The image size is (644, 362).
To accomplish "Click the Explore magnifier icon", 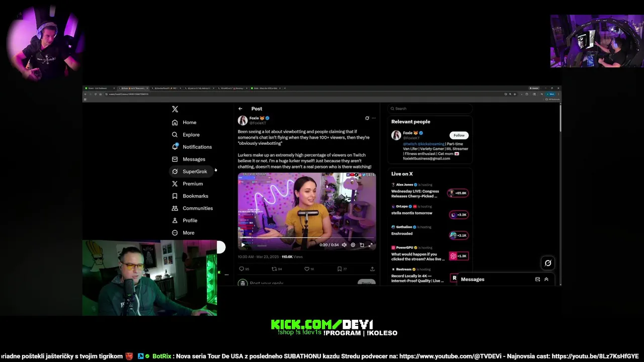I will click(175, 135).
